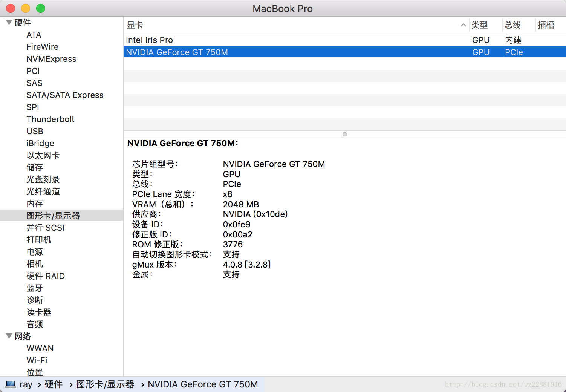Click the VRAM value 2048 MB

tap(241, 204)
